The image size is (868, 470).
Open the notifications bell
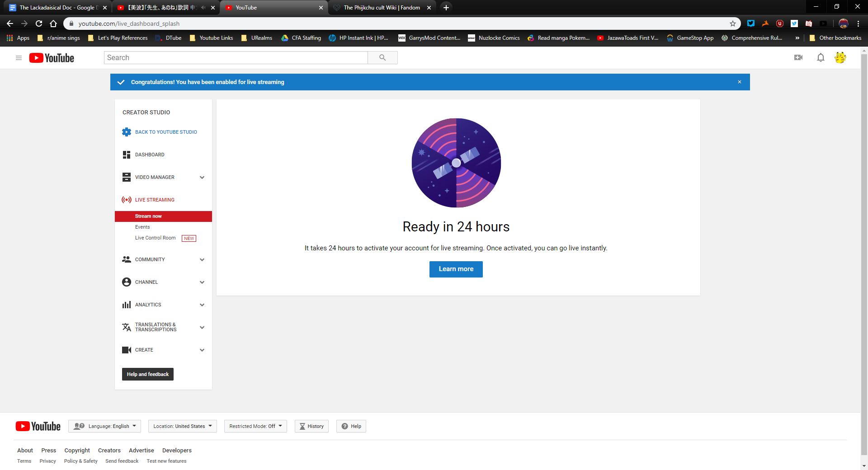click(821, 57)
